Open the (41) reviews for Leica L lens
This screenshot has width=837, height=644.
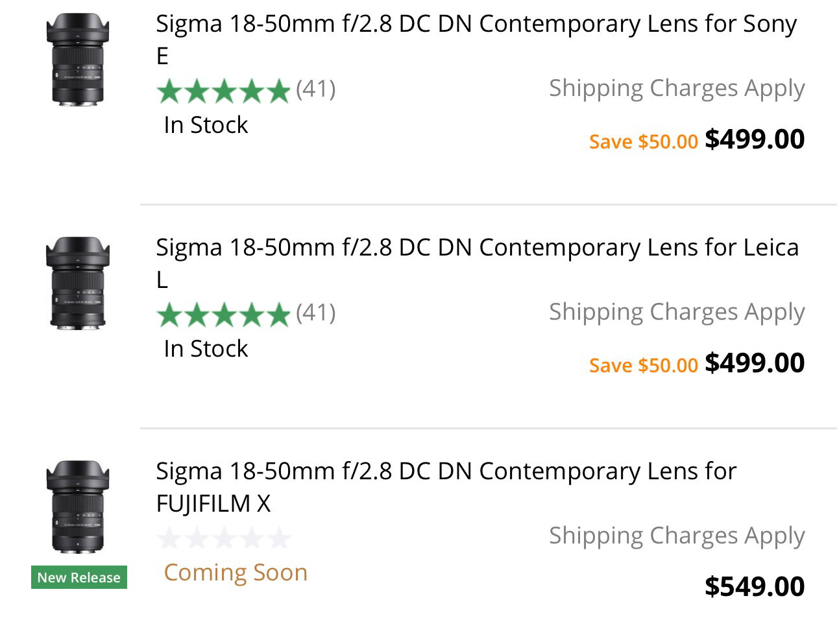(x=316, y=313)
